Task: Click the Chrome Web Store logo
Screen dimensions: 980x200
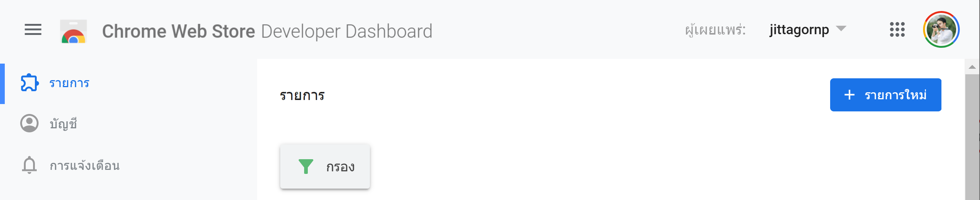Action: point(73,31)
